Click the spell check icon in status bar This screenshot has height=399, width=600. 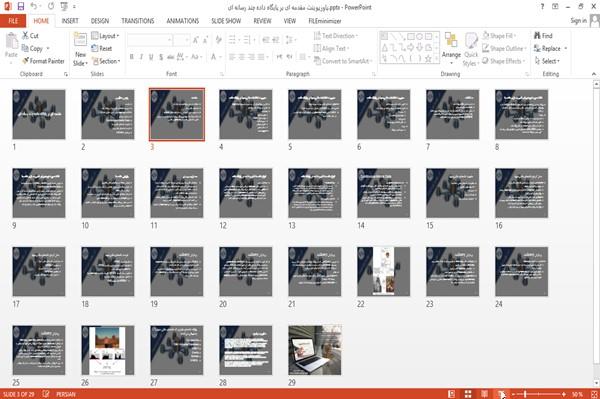(x=46, y=394)
